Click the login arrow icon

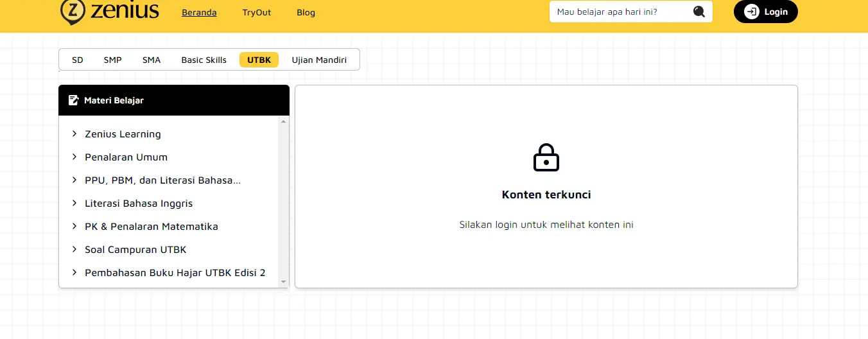tap(751, 12)
